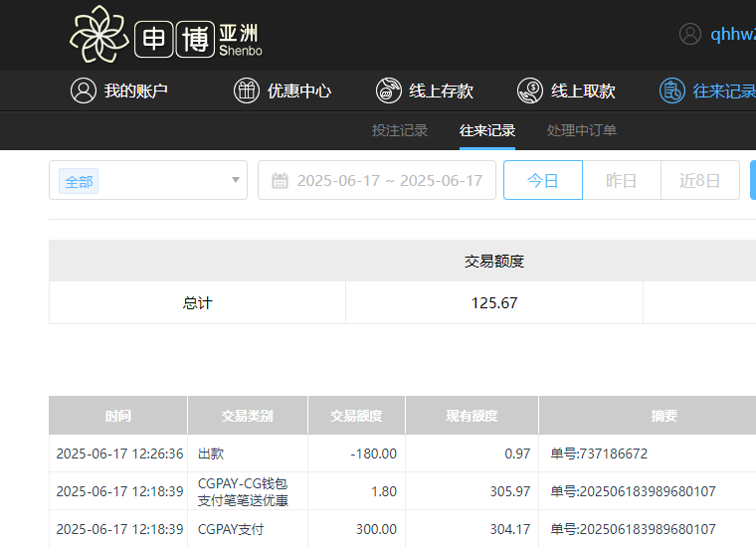Click the 线上存款 deposit icon
756x547 pixels.
pos(389,91)
